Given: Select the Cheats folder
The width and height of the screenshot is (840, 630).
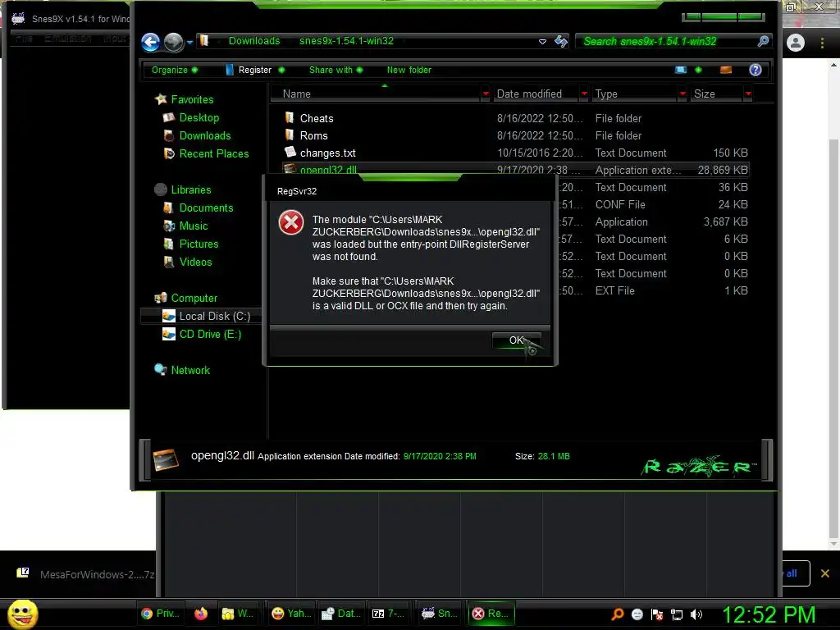Looking at the screenshot, I should [x=316, y=118].
